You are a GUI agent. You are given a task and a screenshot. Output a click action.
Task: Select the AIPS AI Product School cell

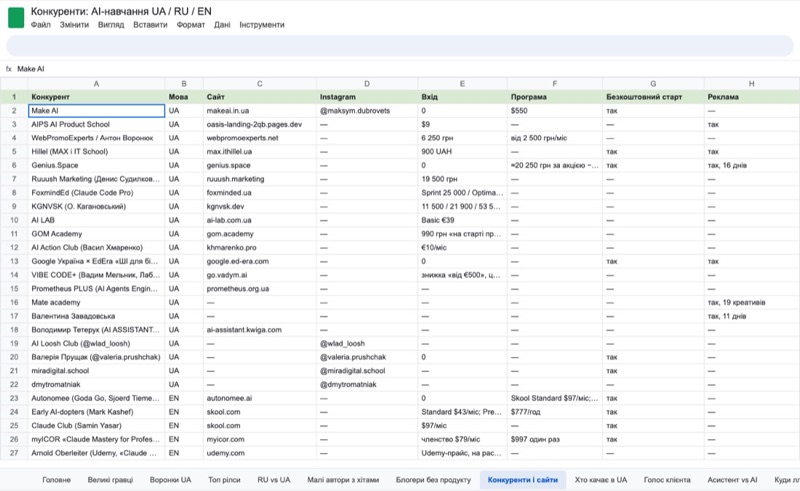pyautogui.click(x=96, y=125)
